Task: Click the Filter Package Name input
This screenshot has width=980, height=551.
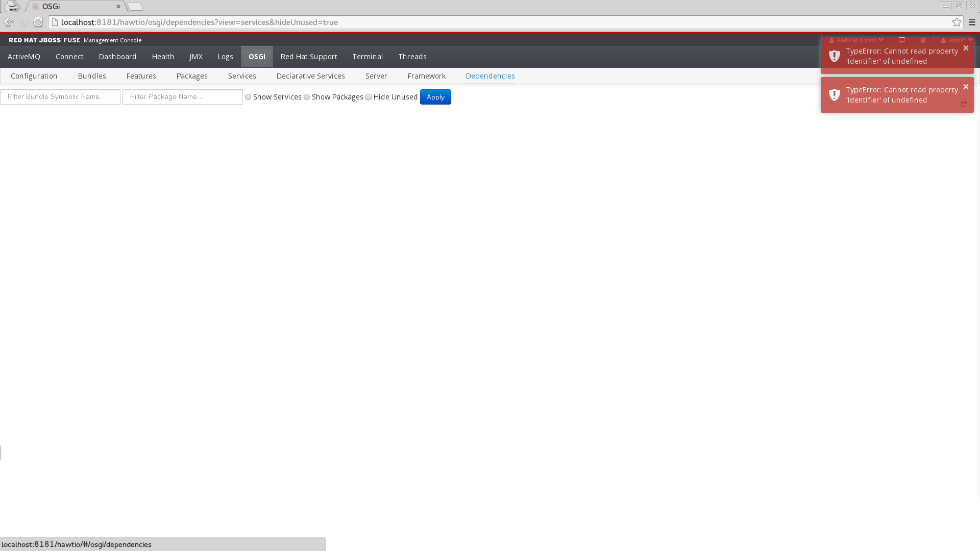Action: click(x=182, y=97)
